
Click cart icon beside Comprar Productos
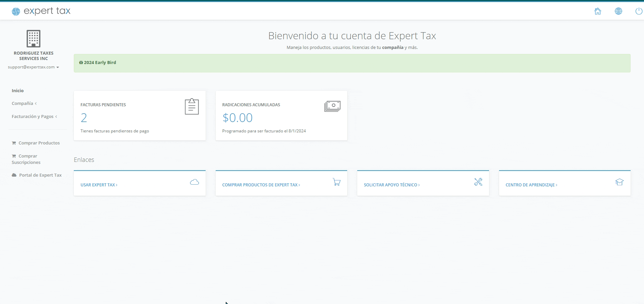click(14, 143)
